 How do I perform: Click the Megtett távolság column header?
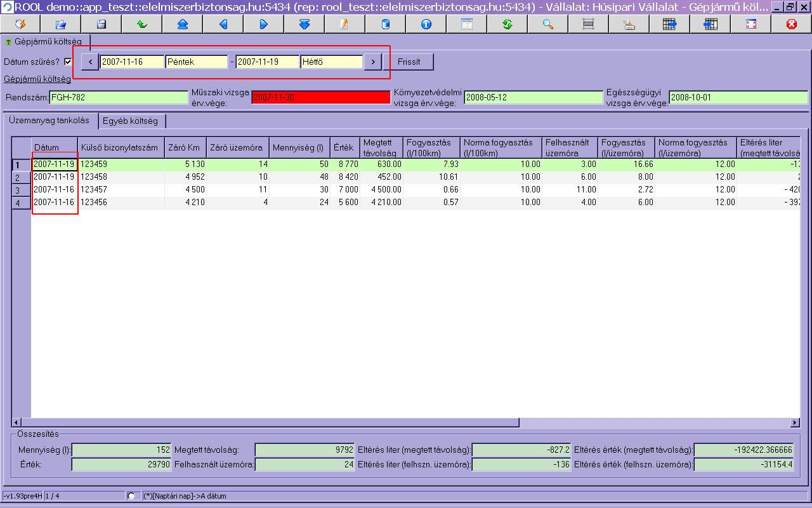tap(382, 147)
